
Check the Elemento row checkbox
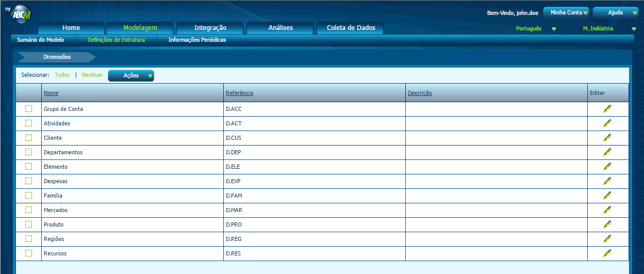(x=29, y=166)
